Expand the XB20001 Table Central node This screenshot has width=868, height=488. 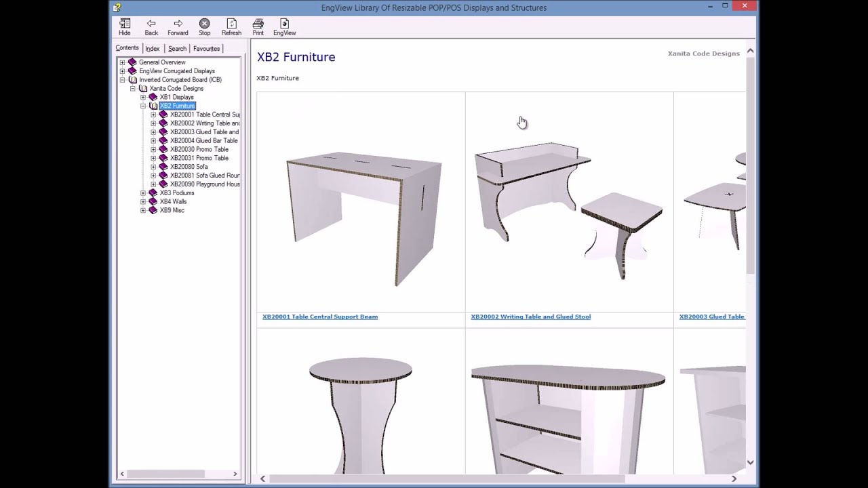[153, 115]
